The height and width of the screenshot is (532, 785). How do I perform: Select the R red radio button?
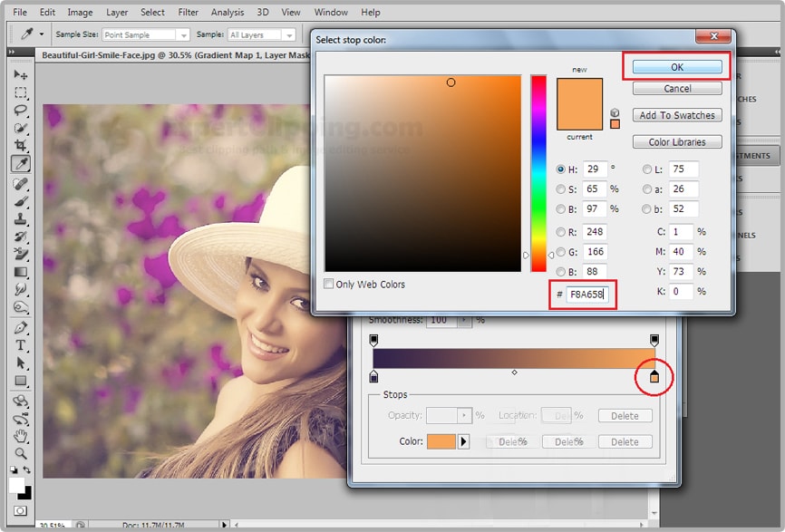point(560,232)
